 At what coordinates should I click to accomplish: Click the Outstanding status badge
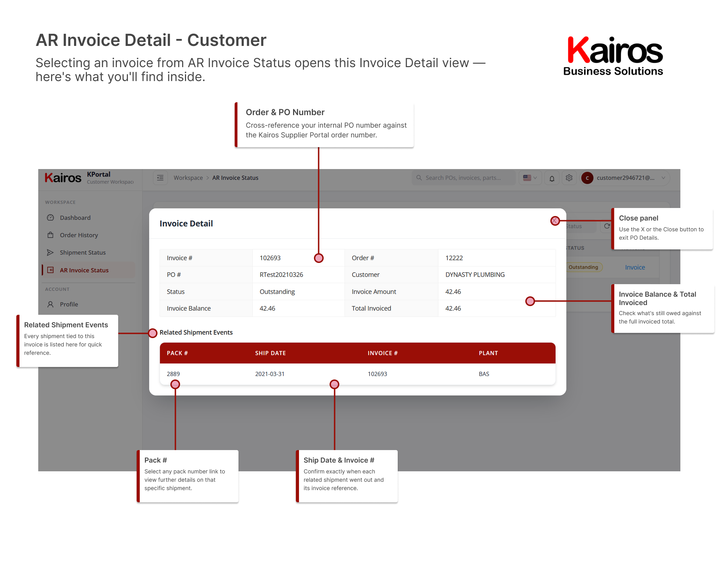tap(584, 267)
